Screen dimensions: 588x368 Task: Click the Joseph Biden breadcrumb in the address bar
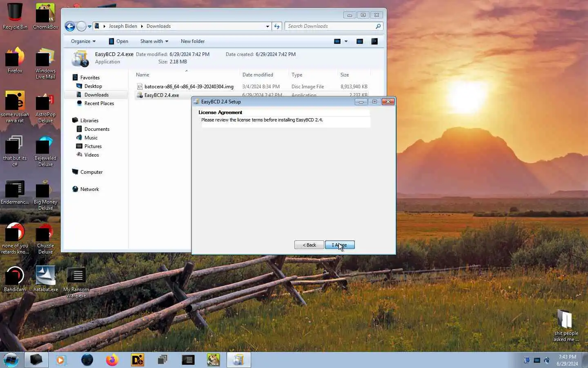point(123,26)
